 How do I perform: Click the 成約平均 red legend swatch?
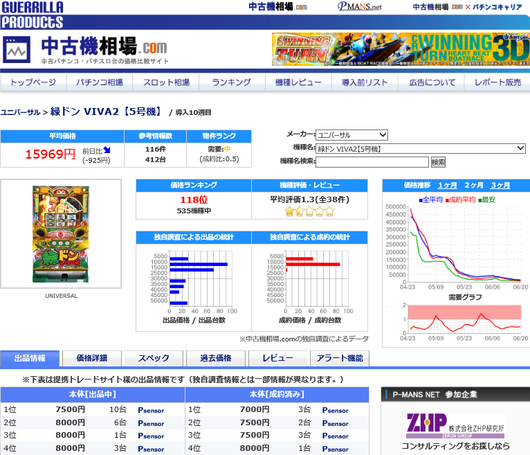click(447, 200)
